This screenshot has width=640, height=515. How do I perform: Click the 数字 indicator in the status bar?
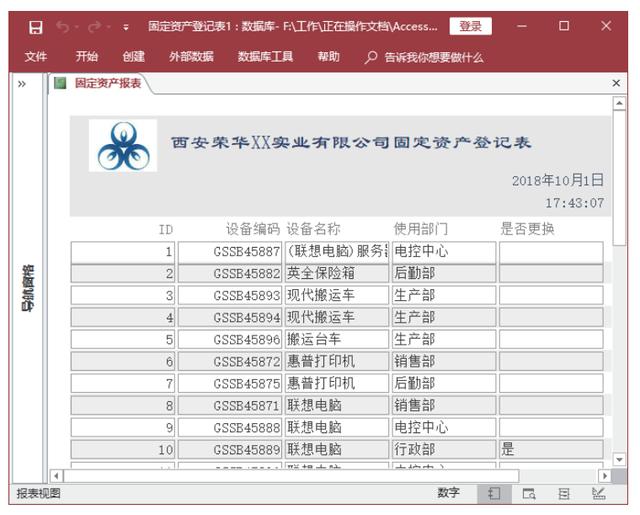click(449, 493)
